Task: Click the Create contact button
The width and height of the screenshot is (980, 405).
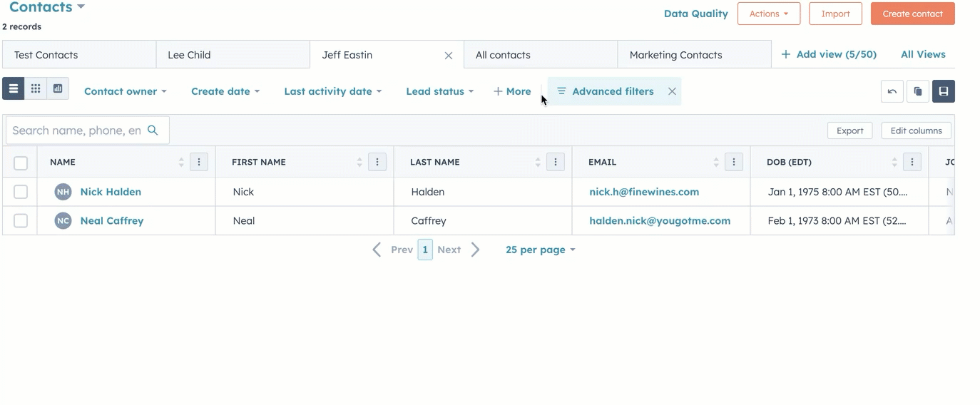Action: (x=912, y=14)
